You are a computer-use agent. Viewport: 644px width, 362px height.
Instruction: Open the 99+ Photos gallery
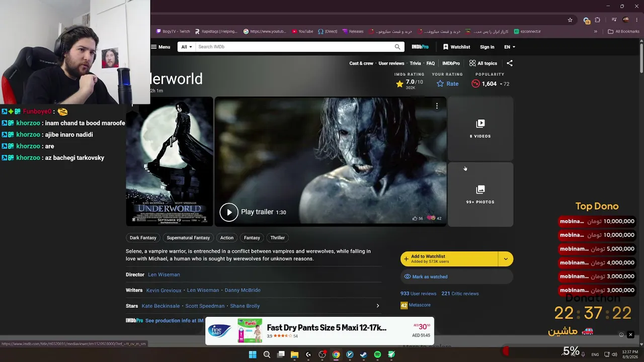coord(480,195)
